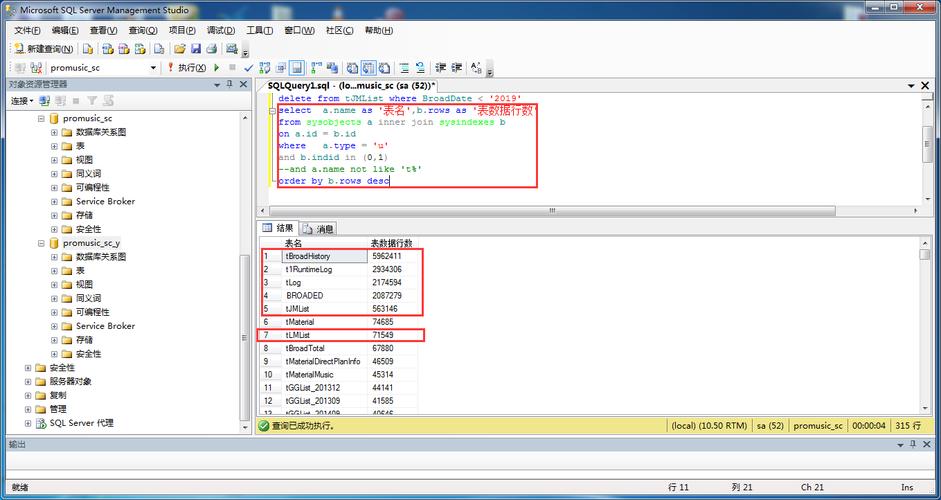Select the 2934306 row count cell
The image size is (941, 500).
click(x=392, y=270)
